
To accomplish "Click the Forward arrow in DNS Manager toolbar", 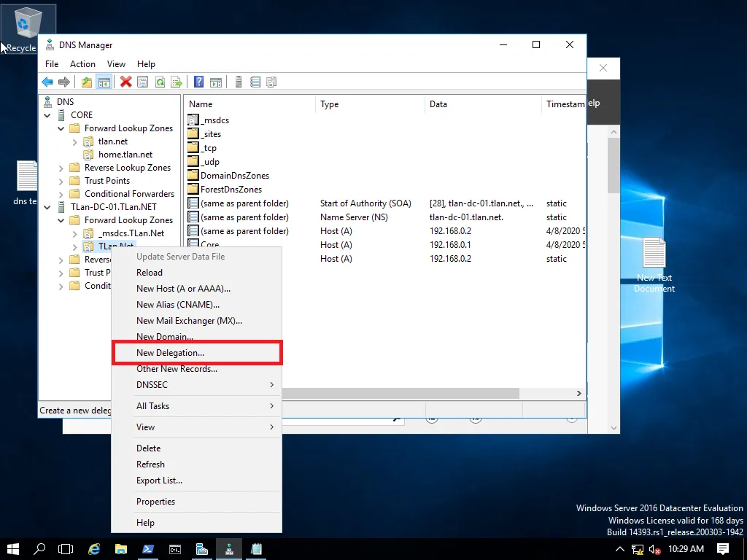I will pyautogui.click(x=64, y=82).
